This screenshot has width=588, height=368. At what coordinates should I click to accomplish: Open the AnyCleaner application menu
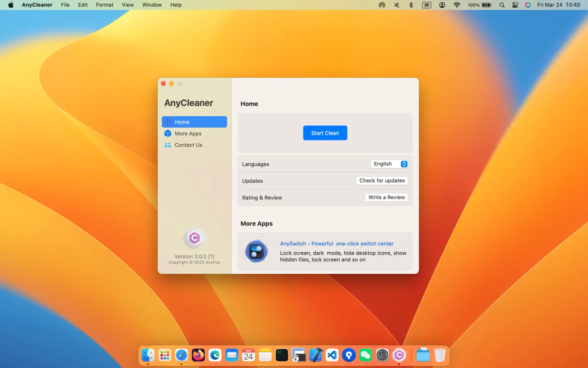click(x=37, y=5)
